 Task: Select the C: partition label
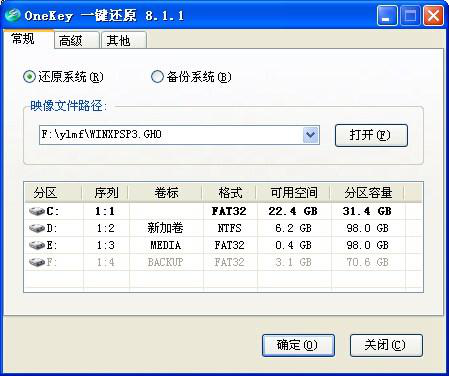53,211
